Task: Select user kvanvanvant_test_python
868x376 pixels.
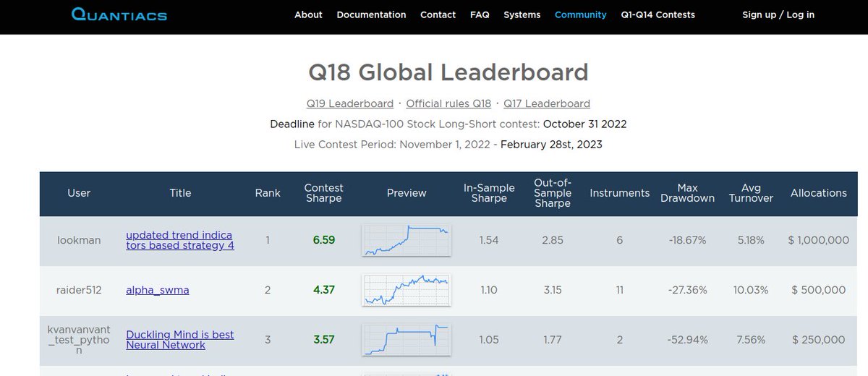Action: tap(79, 340)
